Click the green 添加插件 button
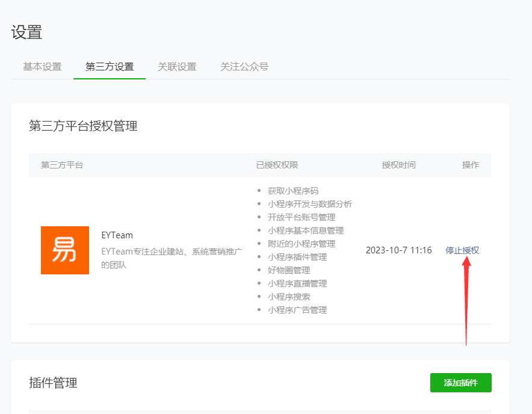 pyautogui.click(x=460, y=383)
